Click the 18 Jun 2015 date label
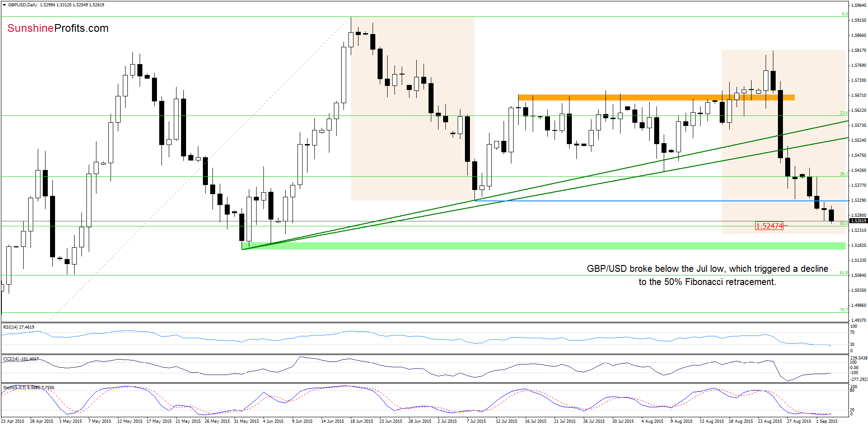The width and height of the screenshot is (868, 425). [x=362, y=421]
